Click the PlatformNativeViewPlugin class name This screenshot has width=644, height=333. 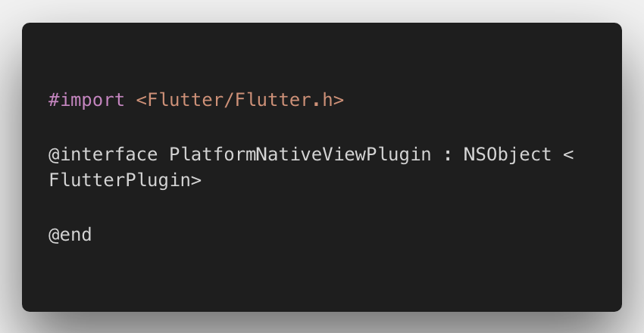(x=300, y=154)
